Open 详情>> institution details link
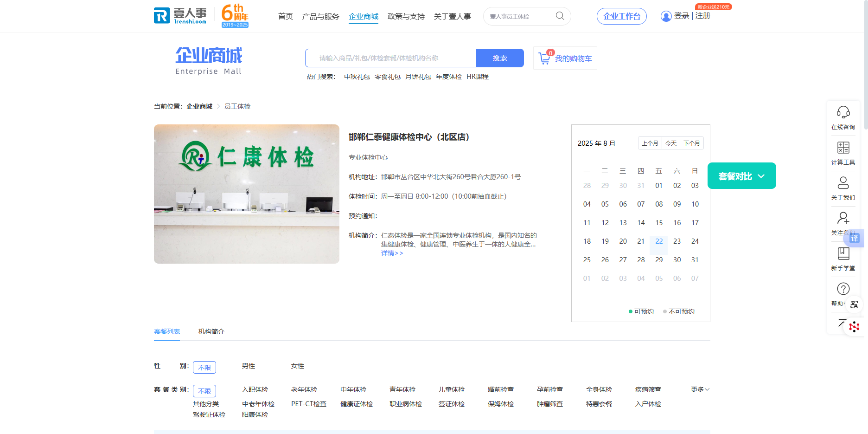The width and height of the screenshot is (868, 434). tap(392, 253)
